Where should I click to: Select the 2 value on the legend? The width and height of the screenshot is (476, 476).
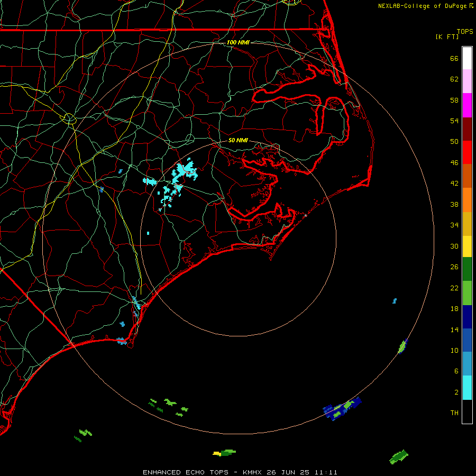pos(456,392)
